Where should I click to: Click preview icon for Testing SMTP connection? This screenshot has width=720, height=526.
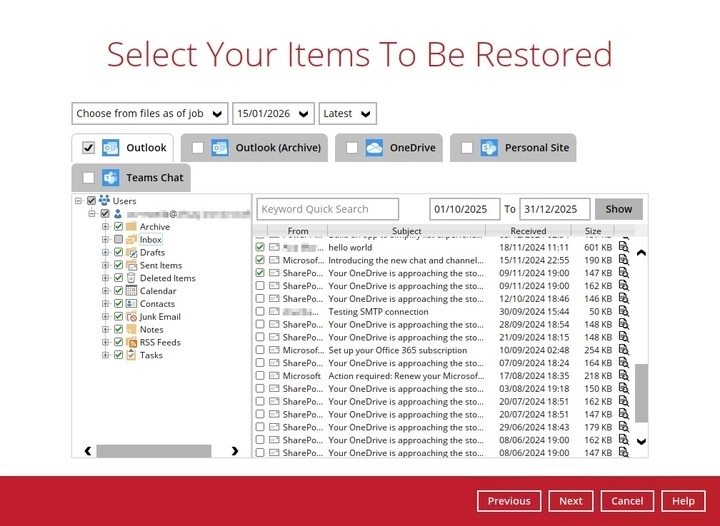coord(623,312)
